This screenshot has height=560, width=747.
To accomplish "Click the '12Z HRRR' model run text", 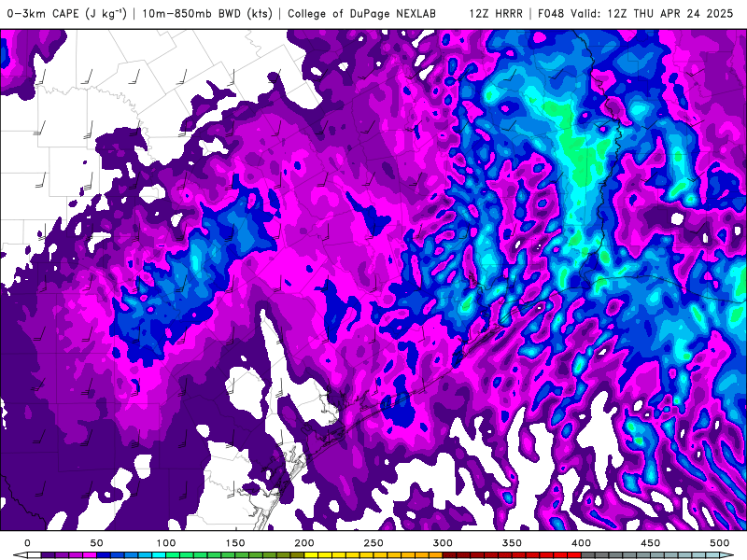I will point(496,14).
